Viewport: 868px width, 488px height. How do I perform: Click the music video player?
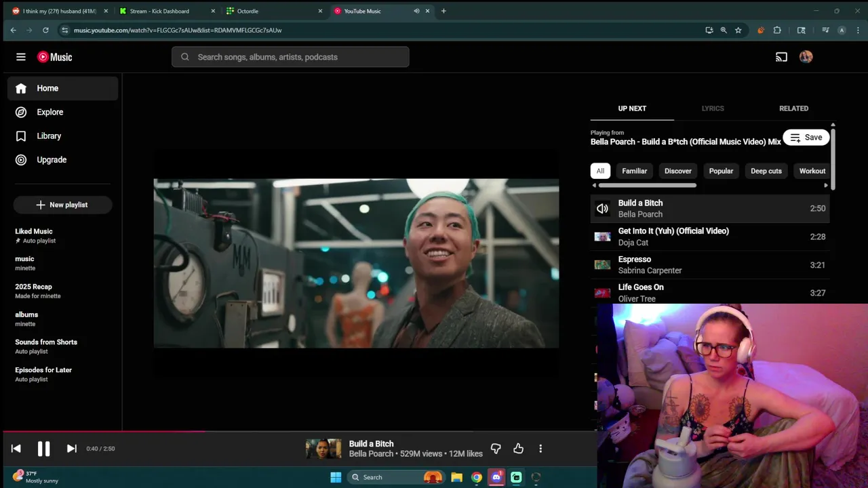(x=356, y=264)
